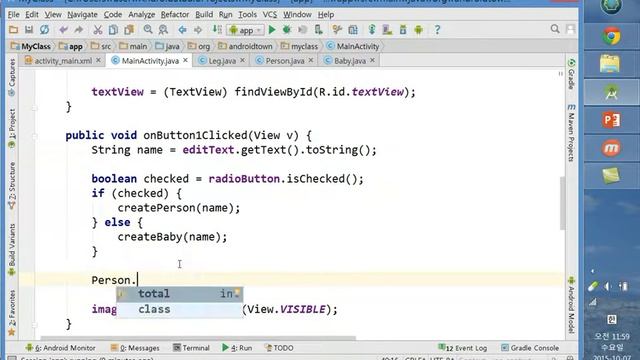Click the Save All toolbar icon
The width and height of the screenshot is (640, 360).
click(x=29, y=30)
